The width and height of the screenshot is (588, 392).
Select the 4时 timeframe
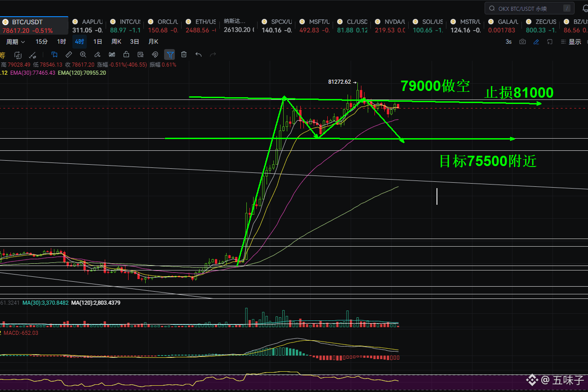click(x=80, y=41)
